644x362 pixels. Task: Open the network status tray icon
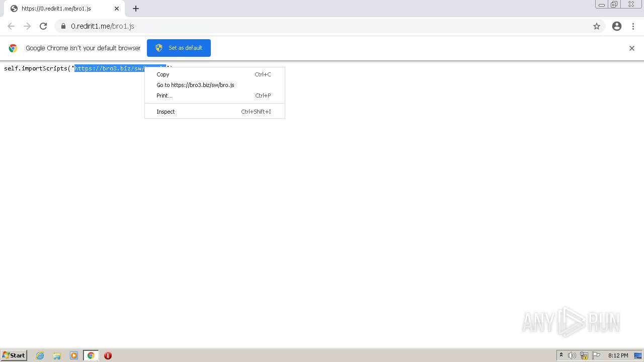[x=584, y=355]
